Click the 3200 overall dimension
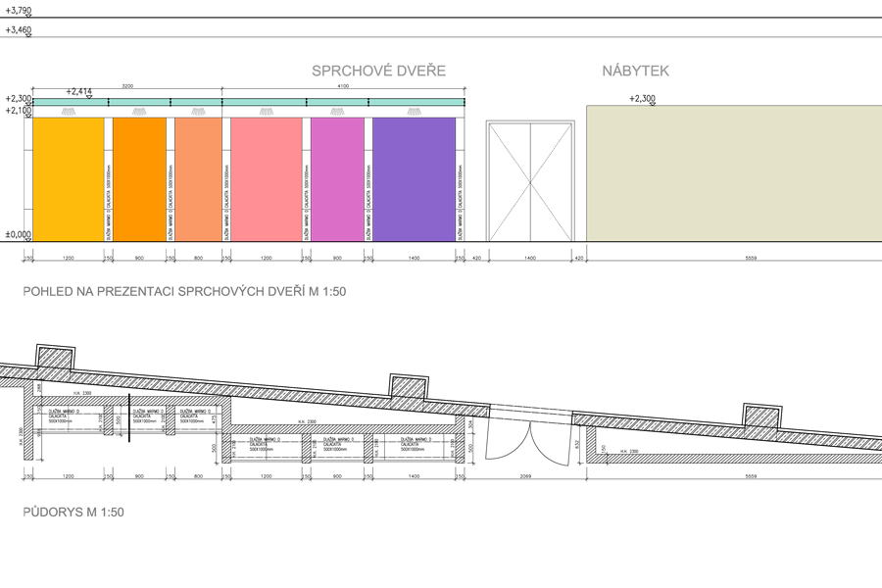Image resolution: width=882 pixels, height=588 pixels. pos(127,86)
